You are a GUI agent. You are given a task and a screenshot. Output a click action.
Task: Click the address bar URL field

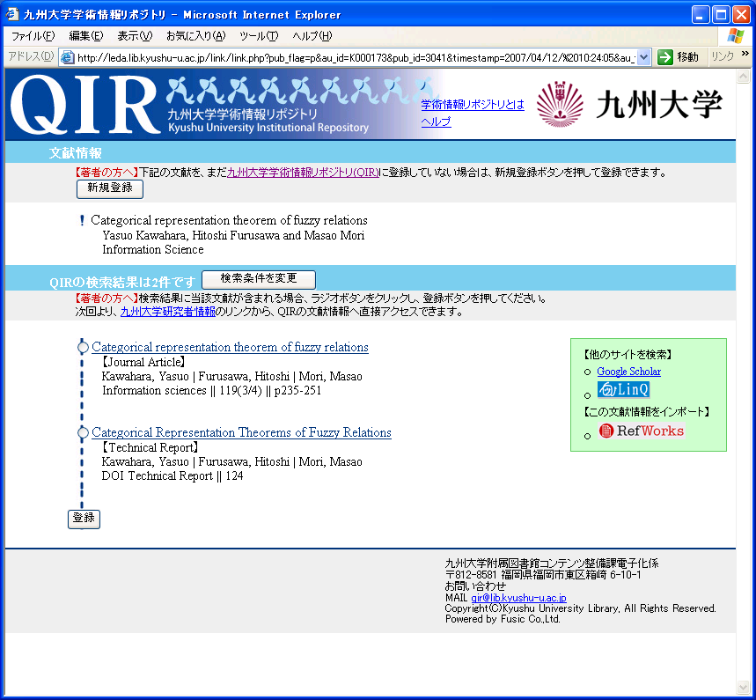pyautogui.click(x=352, y=57)
